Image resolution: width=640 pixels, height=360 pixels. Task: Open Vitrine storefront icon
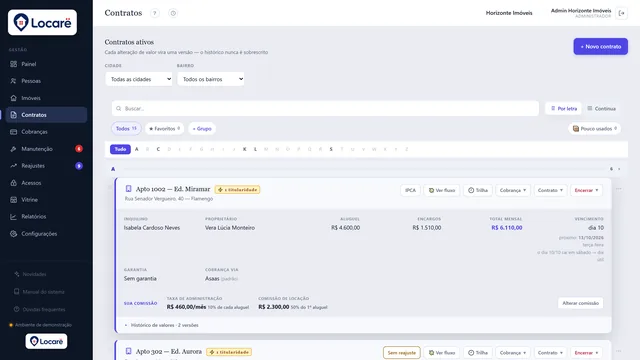[x=13, y=200]
